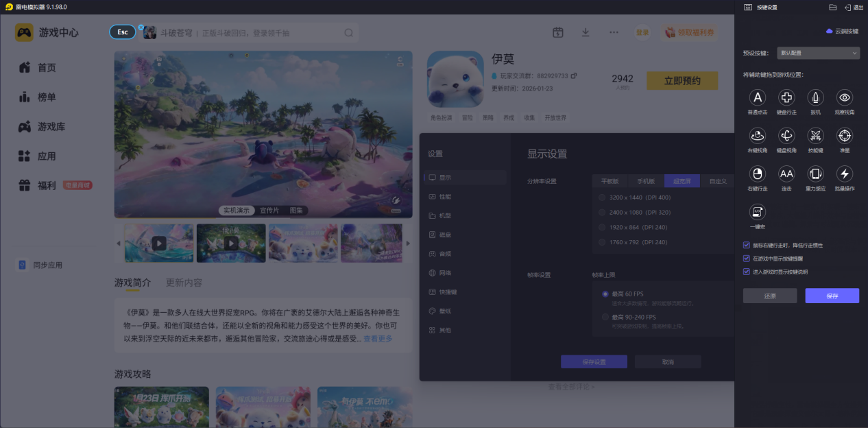The image size is (868, 428).
Task: Open 机型 device model settings
Action: (x=465, y=215)
